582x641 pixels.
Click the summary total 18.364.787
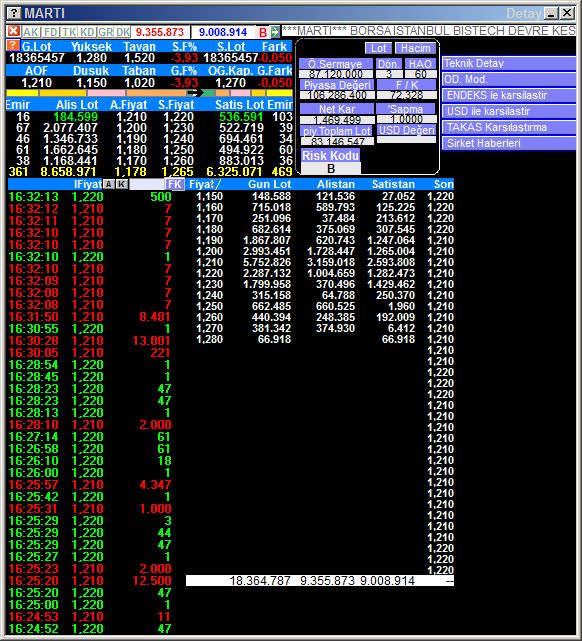(x=260, y=580)
